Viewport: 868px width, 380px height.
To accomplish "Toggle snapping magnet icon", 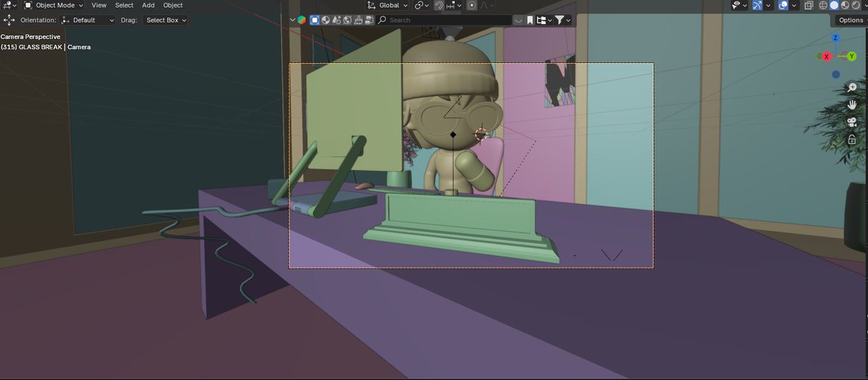I will pos(439,5).
